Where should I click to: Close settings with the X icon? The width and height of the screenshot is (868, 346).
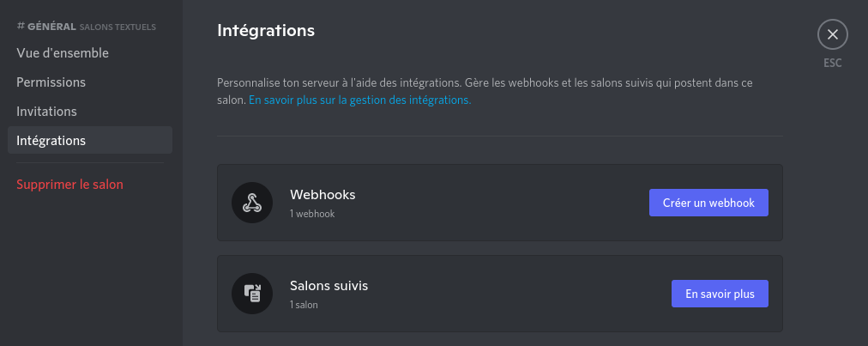(833, 34)
